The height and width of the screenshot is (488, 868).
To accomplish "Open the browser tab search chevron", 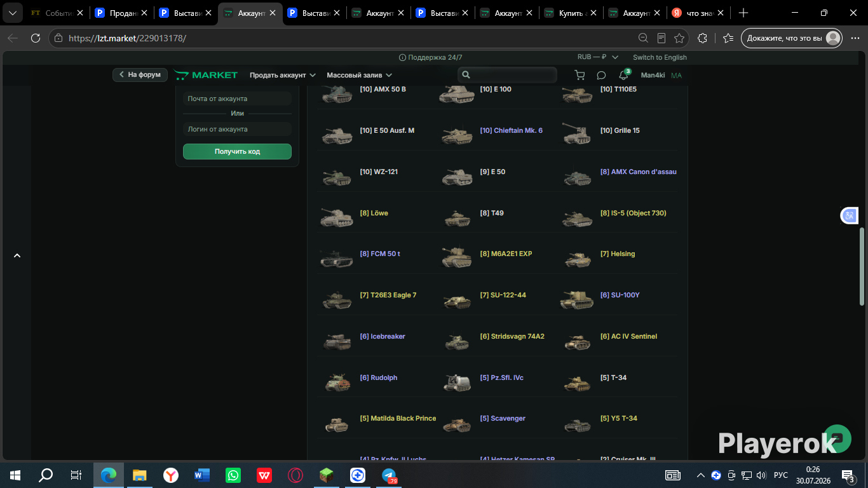I will click(x=12, y=13).
